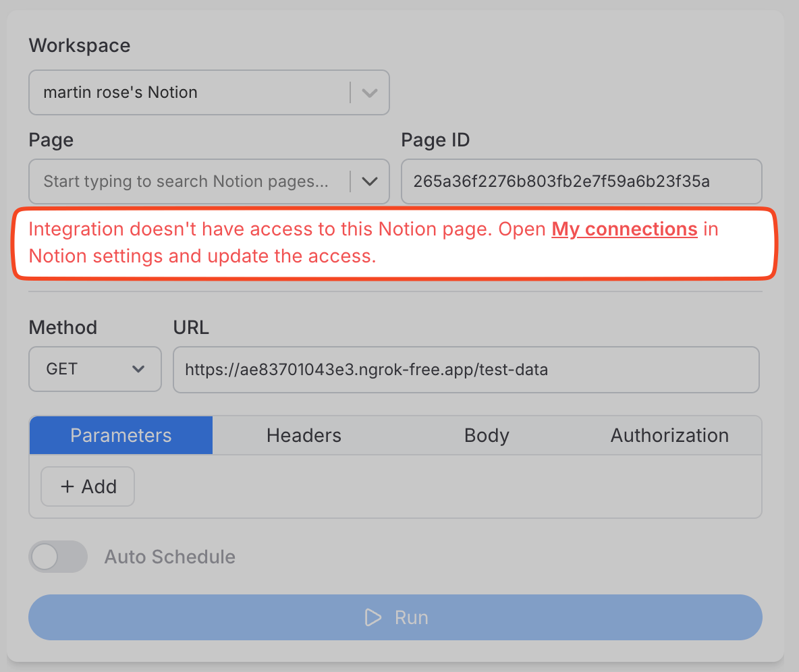Screen dimensions: 799x672
Task: Click inside the Page ID field
Action: [582, 181]
